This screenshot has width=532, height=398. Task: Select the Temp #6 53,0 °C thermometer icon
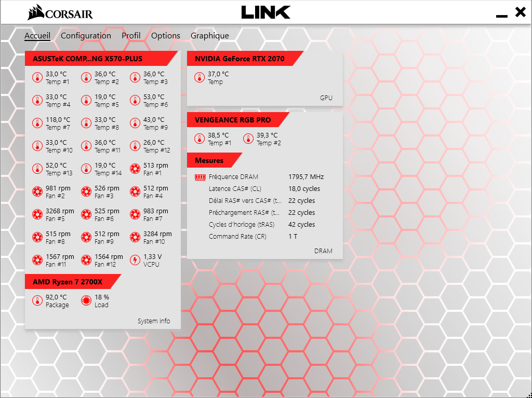tap(135, 100)
